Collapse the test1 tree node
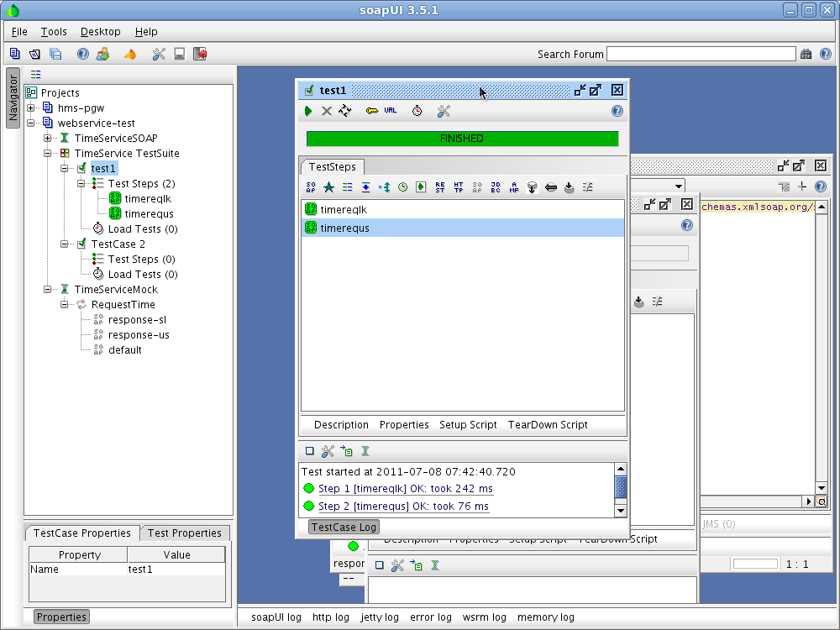840x630 pixels. tap(65, 168)
